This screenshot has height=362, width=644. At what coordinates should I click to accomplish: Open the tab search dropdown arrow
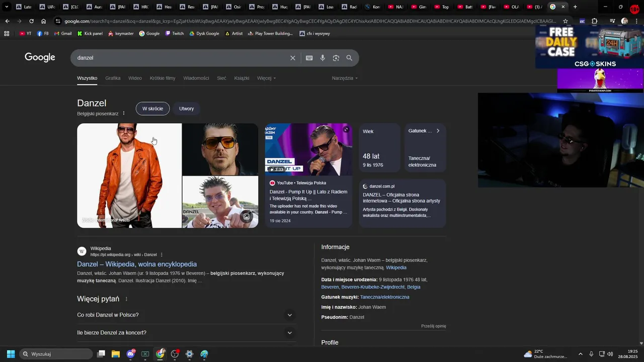[7, 7]
